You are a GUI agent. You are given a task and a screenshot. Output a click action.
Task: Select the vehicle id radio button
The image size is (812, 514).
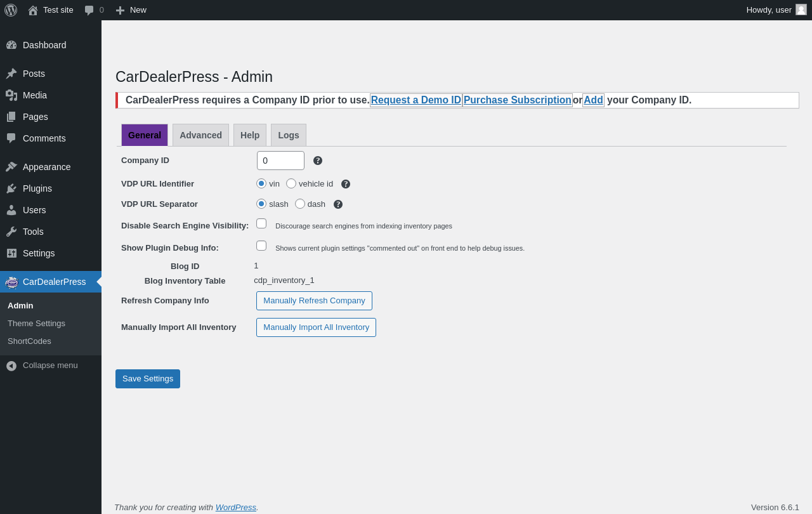291,183
